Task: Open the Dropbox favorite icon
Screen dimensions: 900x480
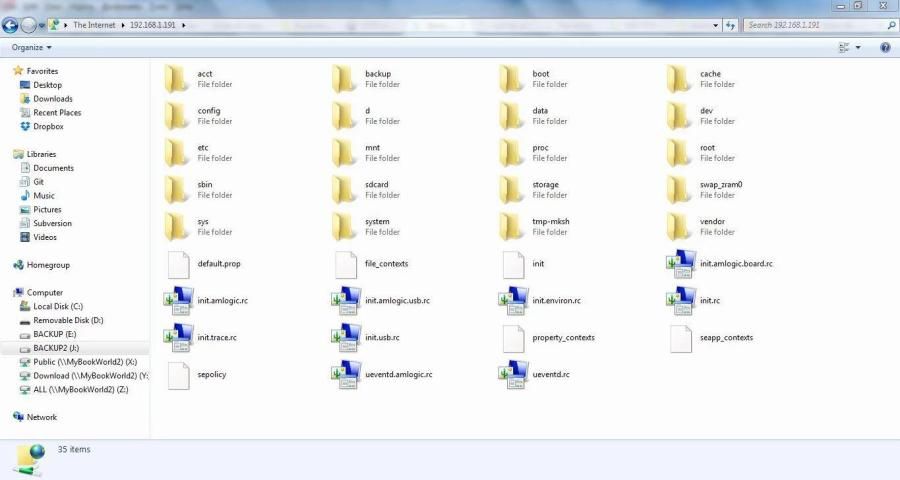Action: (x=25, y=127)
